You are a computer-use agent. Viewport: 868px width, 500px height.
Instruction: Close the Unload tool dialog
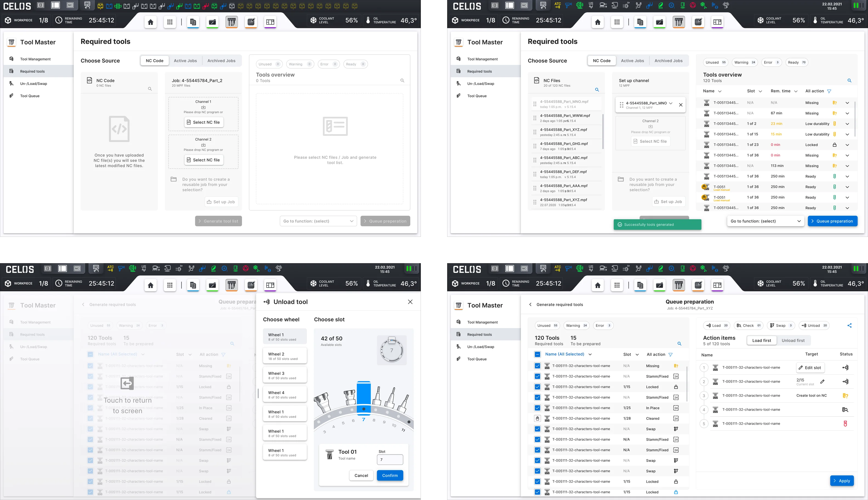410,302
